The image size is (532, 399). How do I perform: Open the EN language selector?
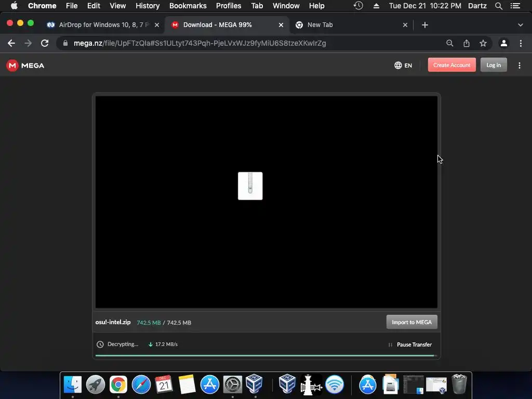point(403,65)
